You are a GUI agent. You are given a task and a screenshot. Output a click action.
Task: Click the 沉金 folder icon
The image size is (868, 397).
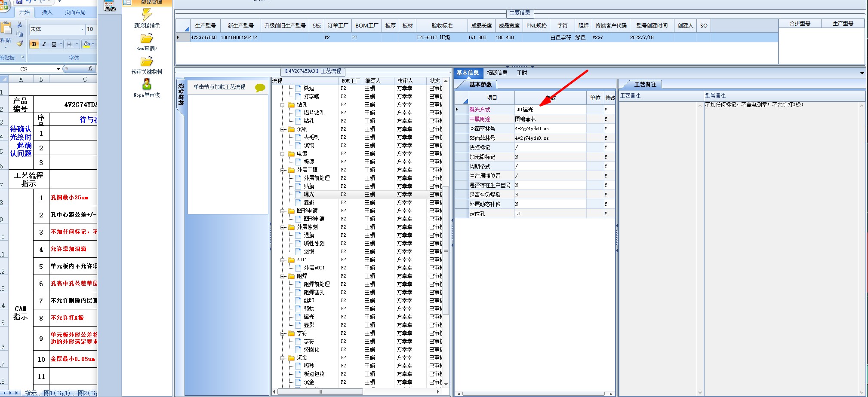point(291,358)
